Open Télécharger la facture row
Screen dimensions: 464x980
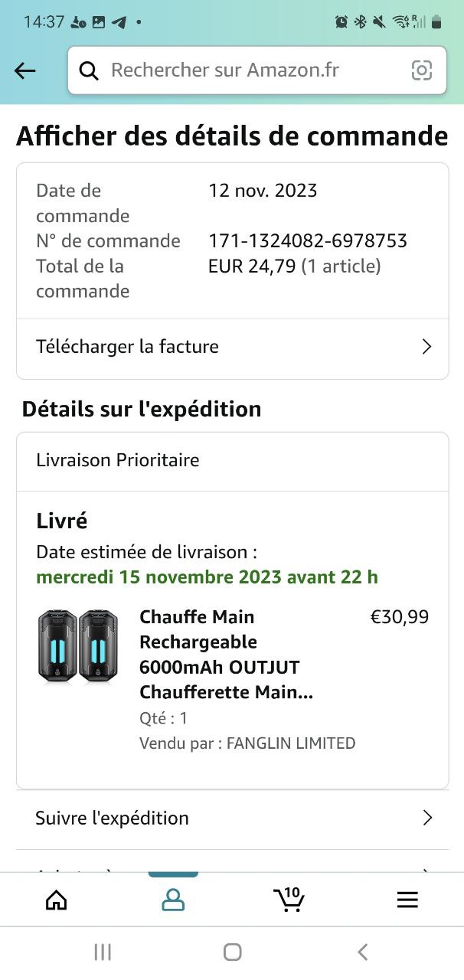coord(233,347)
